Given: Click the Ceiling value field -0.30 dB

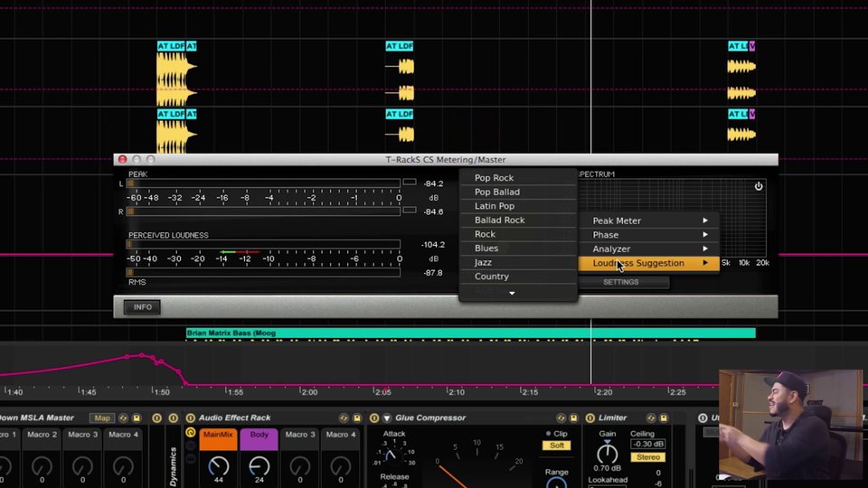Looking at the screenshot, I should pos(647,445).
